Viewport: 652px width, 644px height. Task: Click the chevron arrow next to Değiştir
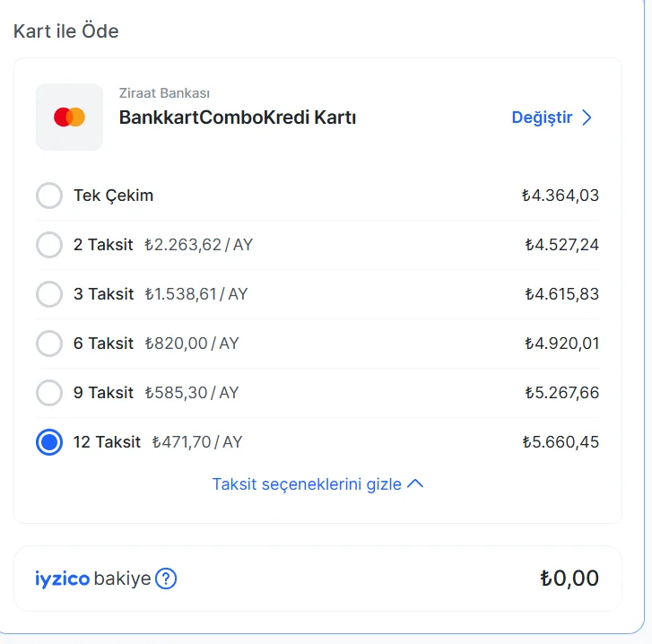tap(587, 117)
